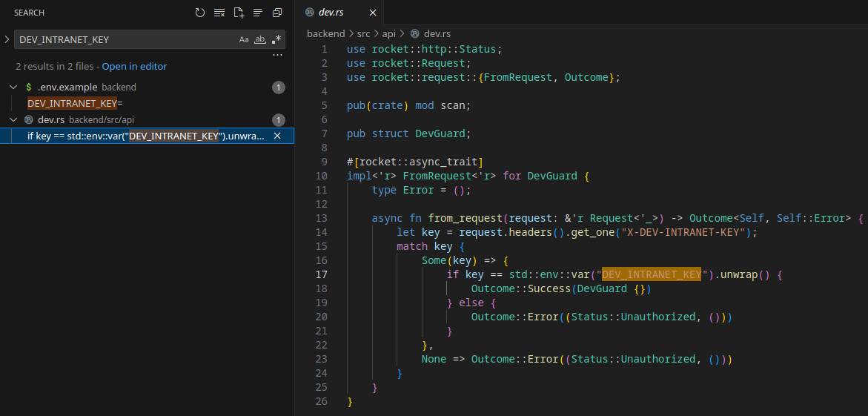Click 'Outcome::Success(DevGuard {})' line
The width and height of the screenshot is (868, 416).
point(561,288)
